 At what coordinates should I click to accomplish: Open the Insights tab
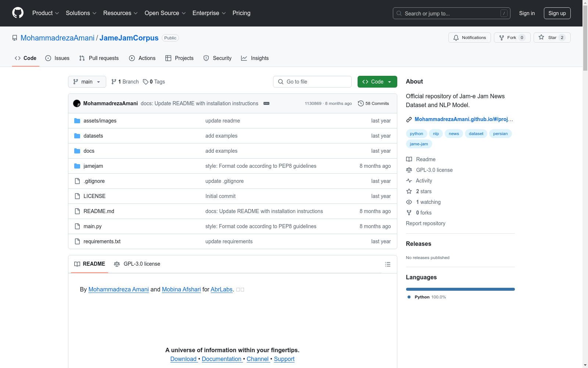pos(255,58)
